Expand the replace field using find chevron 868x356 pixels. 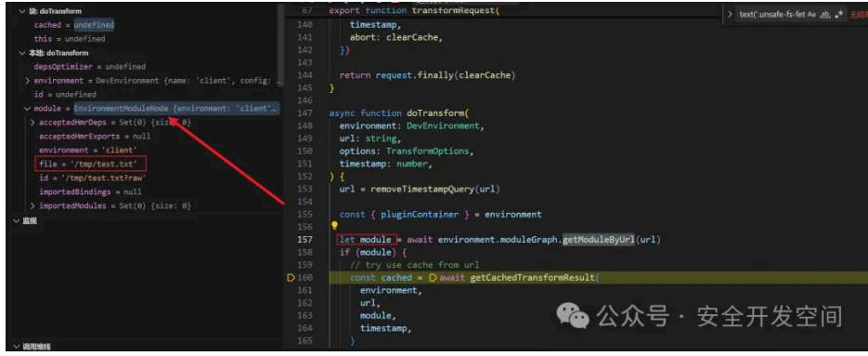pyautogui.click(x=731, y=15)
